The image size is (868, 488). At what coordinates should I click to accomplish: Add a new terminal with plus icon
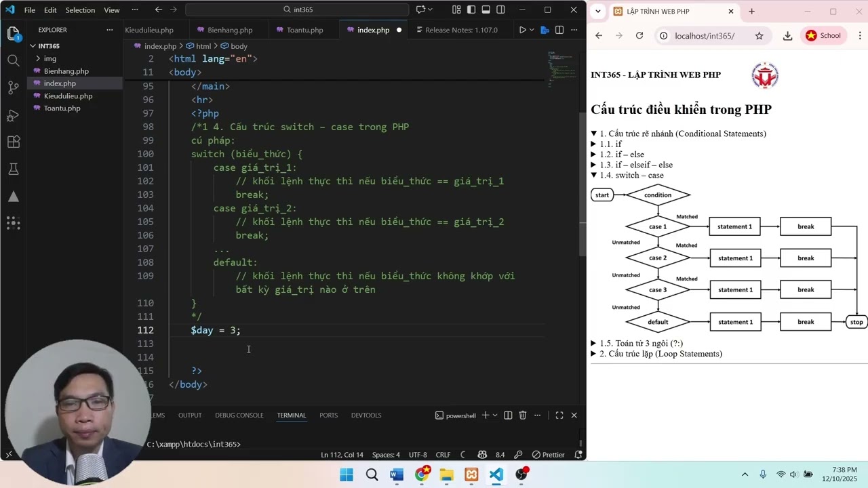[x=485, y=415]
